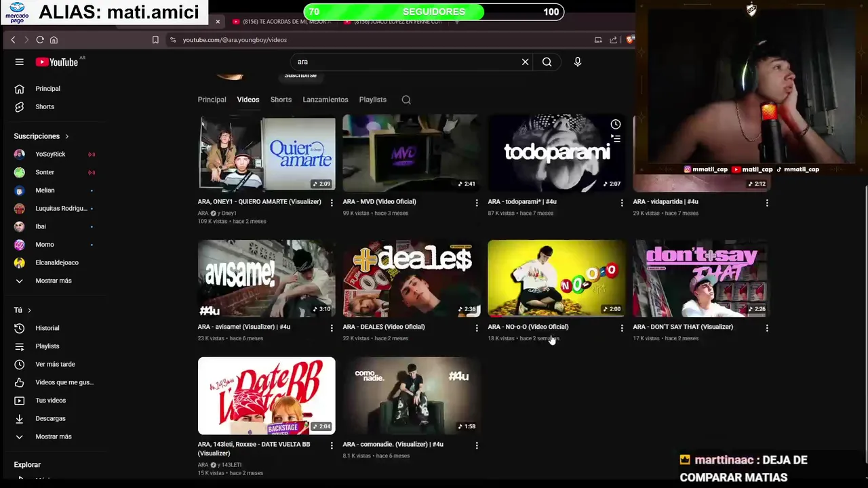Screen dimensions: 868x488
Task: Open a new browser tab
Action: pos(456,22)
